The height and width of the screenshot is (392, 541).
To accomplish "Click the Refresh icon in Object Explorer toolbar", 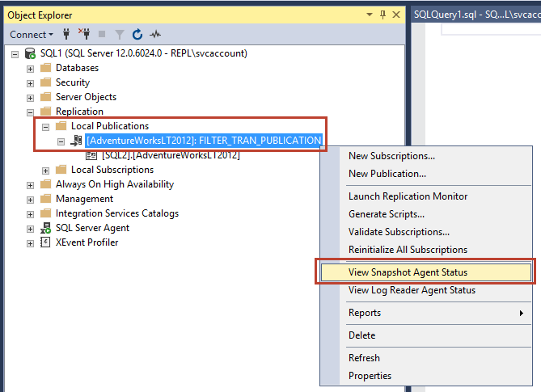I will click(x=137, y=35).
